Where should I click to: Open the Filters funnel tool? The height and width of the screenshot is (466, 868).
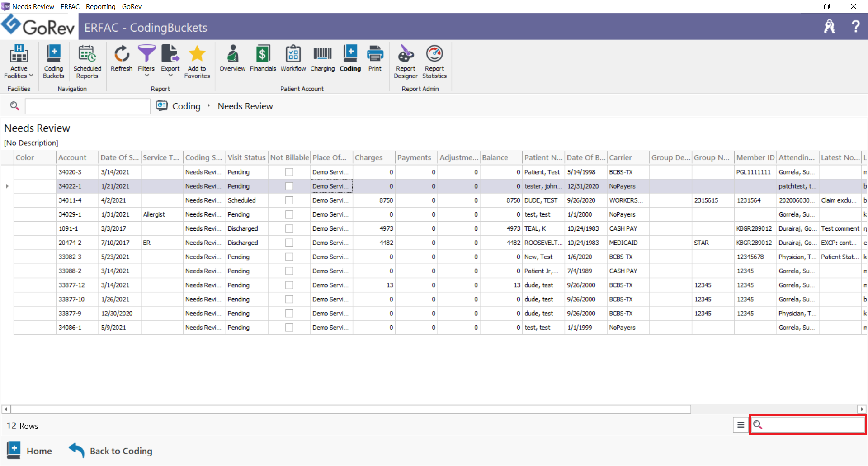(146, 54)
